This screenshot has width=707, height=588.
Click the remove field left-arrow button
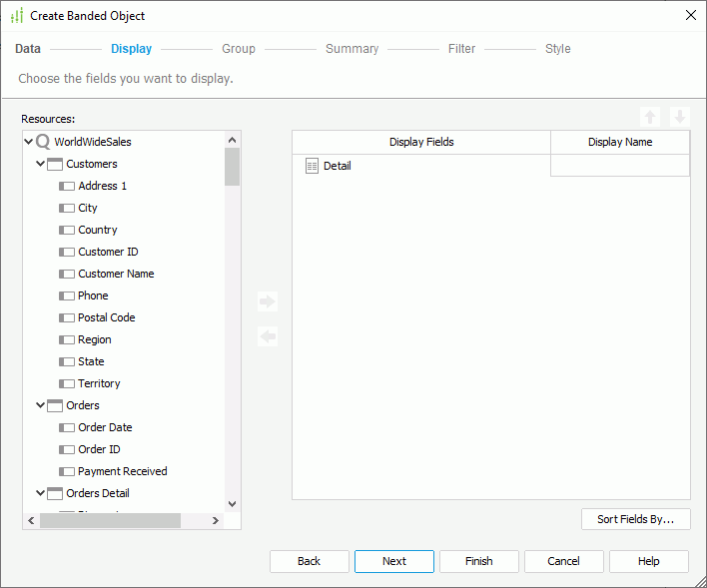tap(267, 336)
